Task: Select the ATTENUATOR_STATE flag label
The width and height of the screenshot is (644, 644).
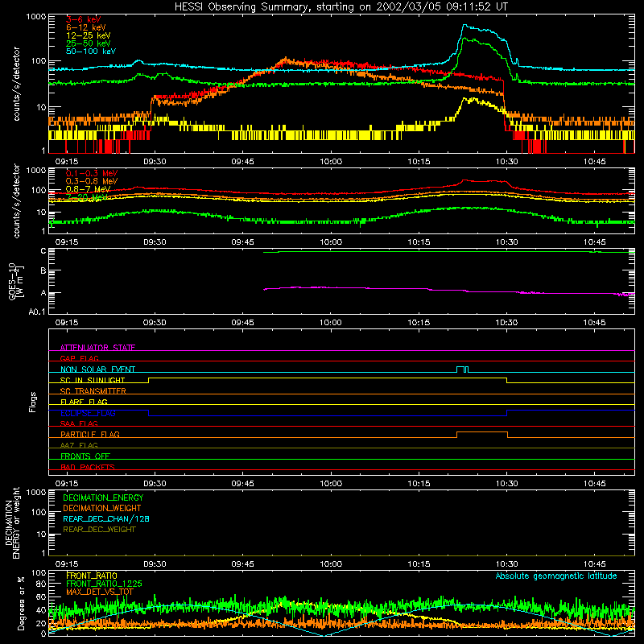Action: click(x=97, y=348)
